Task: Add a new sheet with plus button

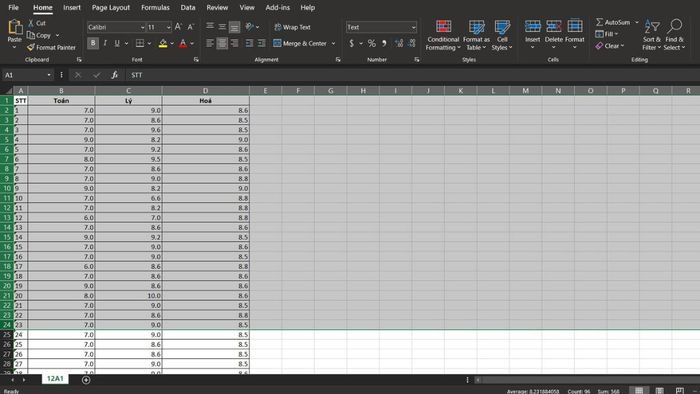Action: pos(86,380)
